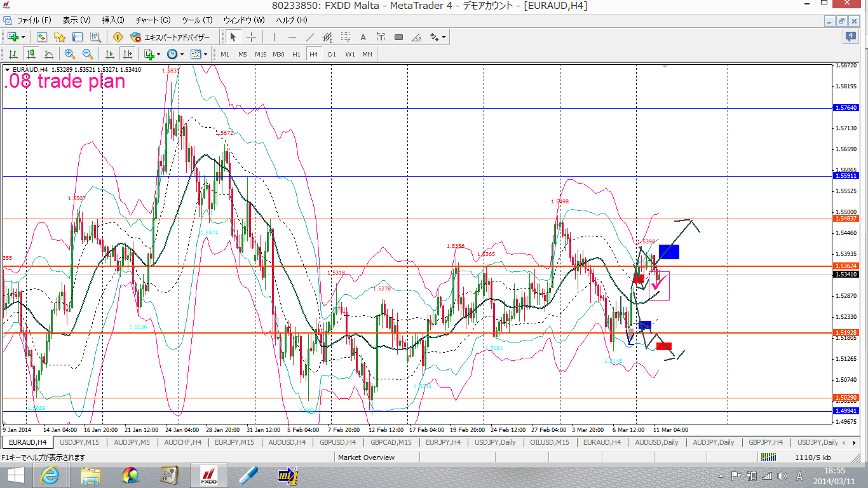The image size is (868, 488).
Task: Open the periods clock icon
Action: coord(172,54)
